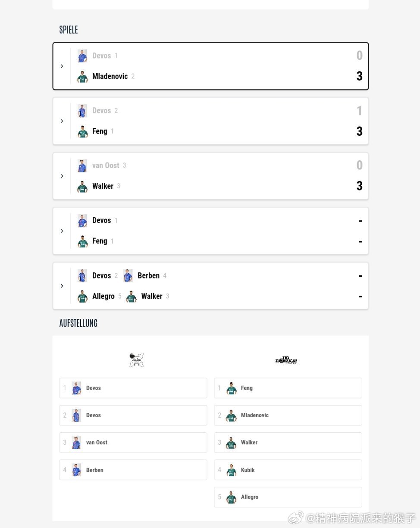This screenshot has width=420, height=528.
Task: Expand the Devos vs Feng 1-3 match
Action: (62, 121)
